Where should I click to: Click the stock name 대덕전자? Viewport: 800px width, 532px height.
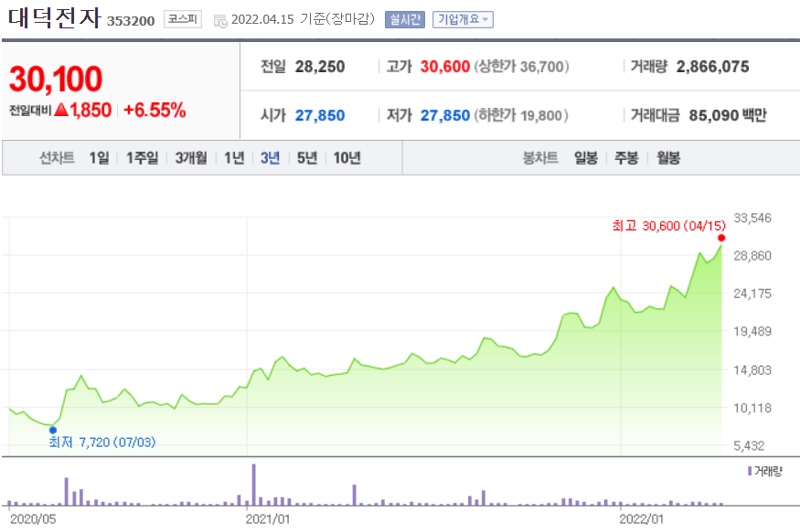55,18
